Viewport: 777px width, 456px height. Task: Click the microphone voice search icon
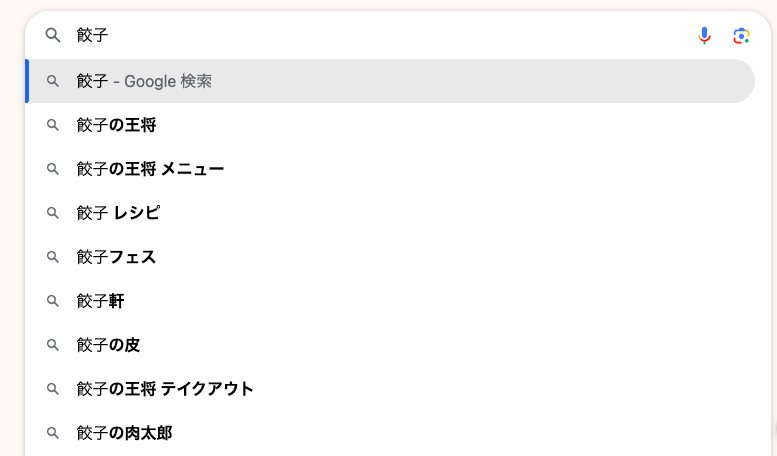704,36
